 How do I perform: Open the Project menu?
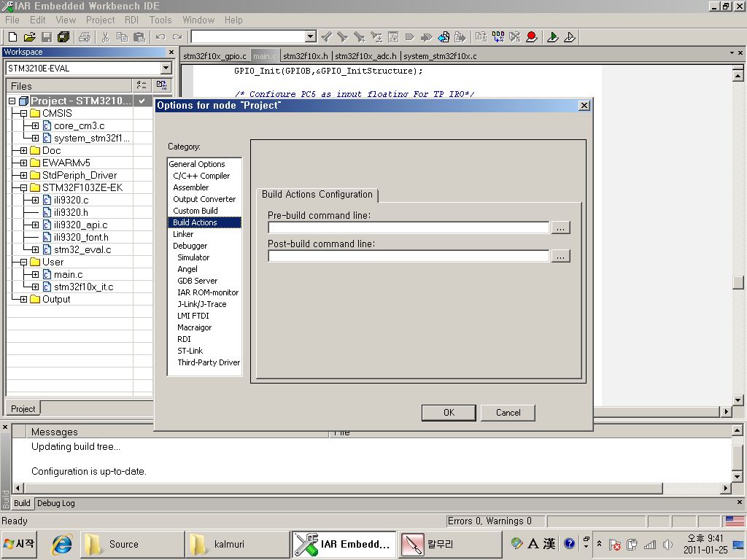pyautogui.click(x=100, y=20)
